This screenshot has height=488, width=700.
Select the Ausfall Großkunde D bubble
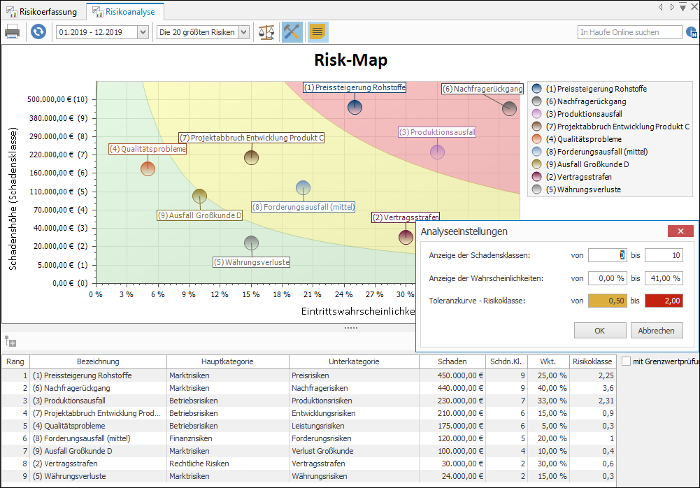[200, 196]
